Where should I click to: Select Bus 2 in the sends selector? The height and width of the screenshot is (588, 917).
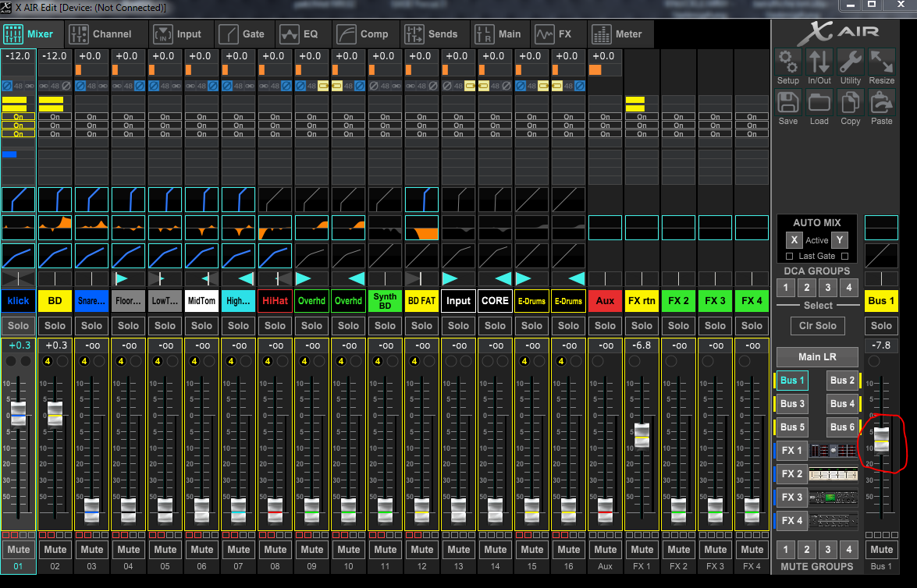pyautogui.click(x=842, y=381)
